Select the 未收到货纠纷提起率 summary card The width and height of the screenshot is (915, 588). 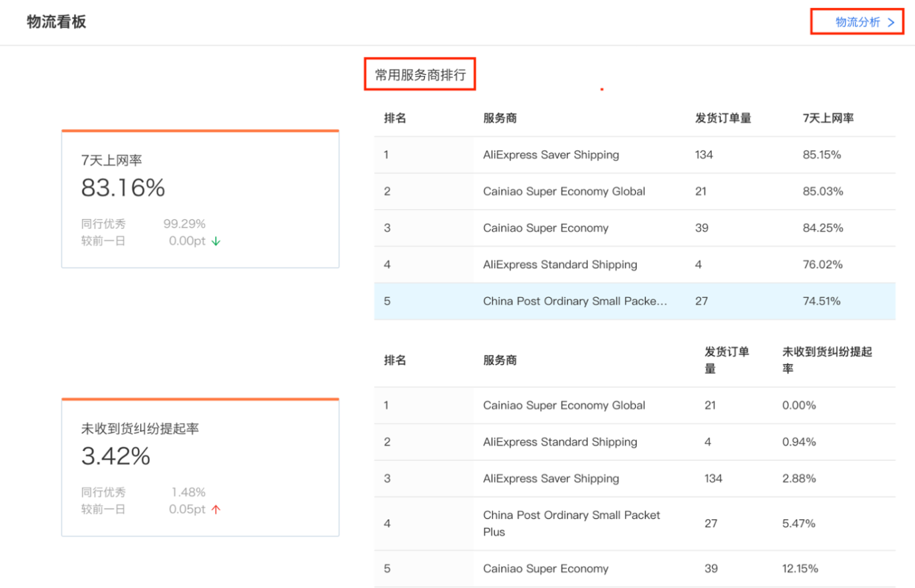(200, 467)
